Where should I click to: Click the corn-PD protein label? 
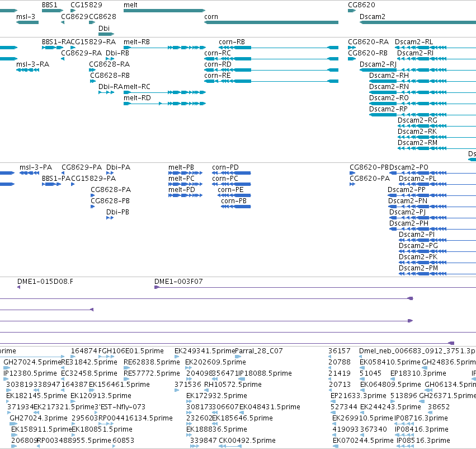225,167
